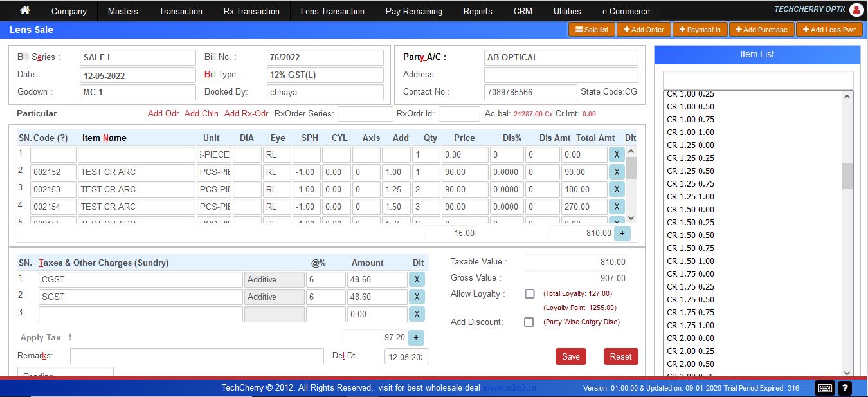Open the user profile avatar icon
This screenshot has width=868, height=397.
[x=856, y=10]
